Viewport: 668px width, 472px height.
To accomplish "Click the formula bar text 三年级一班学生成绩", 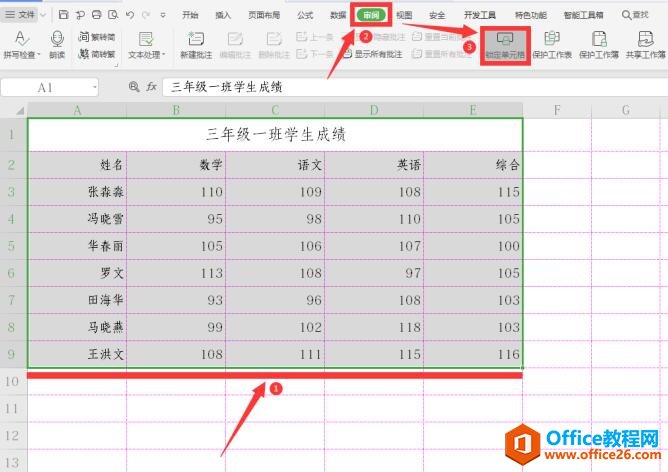I will point(226,87).
